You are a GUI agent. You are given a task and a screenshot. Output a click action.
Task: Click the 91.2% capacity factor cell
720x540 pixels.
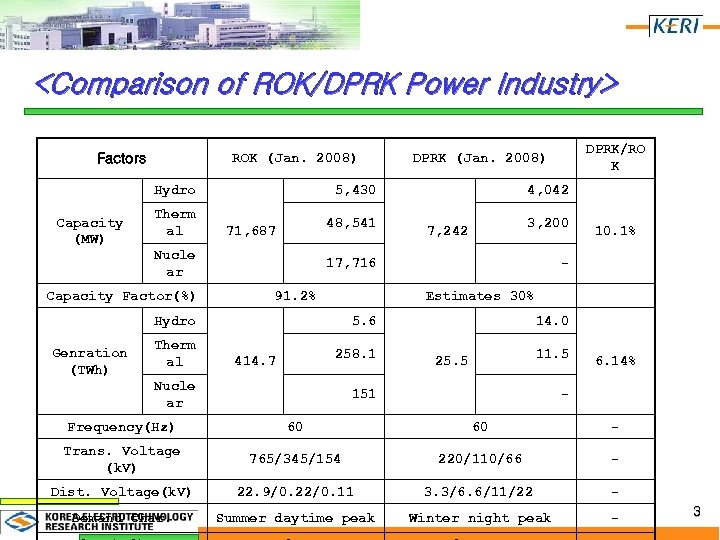coord(296,296)
